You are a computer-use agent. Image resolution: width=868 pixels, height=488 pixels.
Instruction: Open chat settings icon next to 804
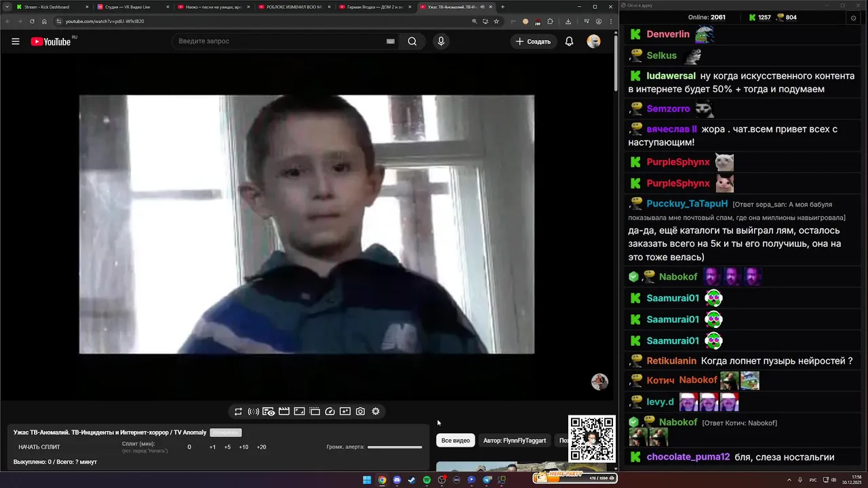point(853,18)
